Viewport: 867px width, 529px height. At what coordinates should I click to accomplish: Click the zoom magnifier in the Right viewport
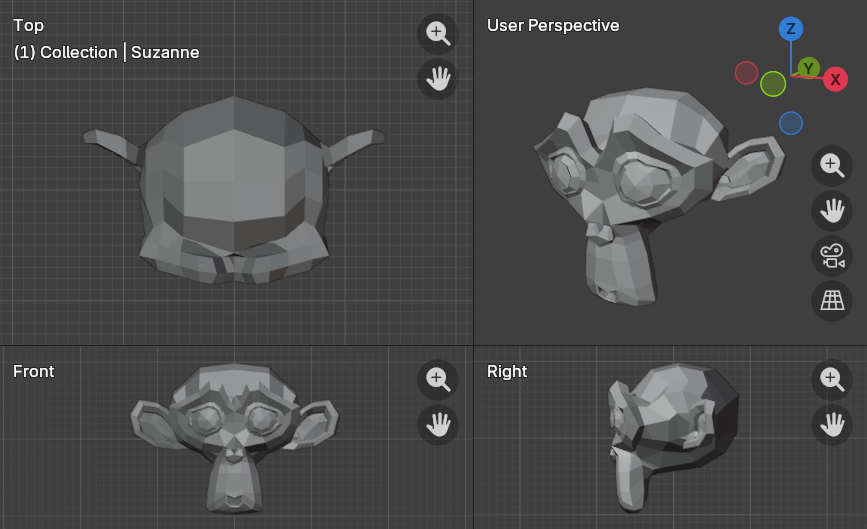pos(831,378)
